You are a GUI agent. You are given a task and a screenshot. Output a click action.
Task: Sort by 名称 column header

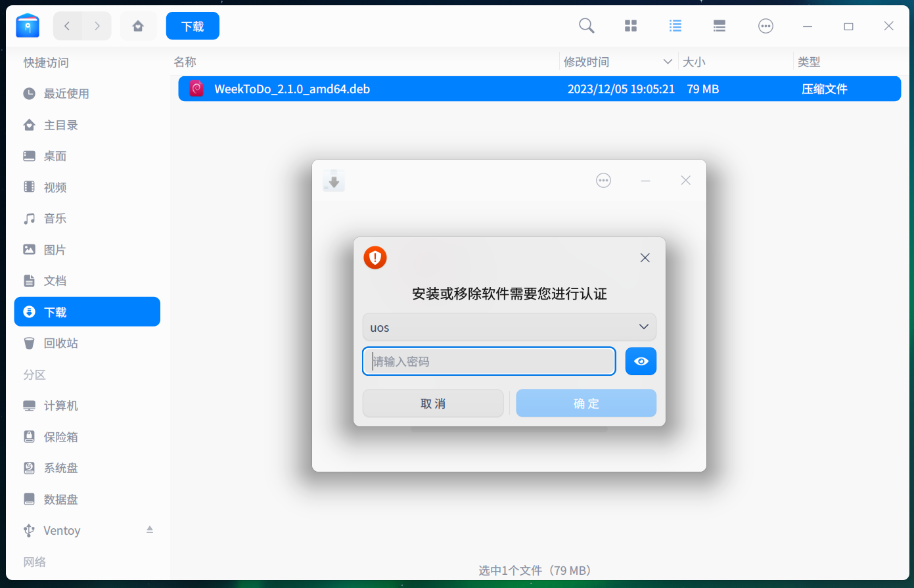point(185,62)
